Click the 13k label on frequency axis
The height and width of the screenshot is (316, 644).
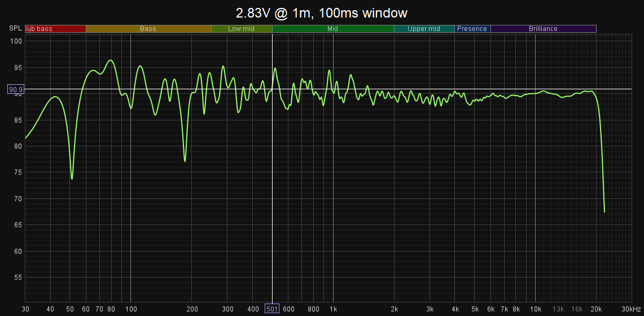tap(558, 309)
